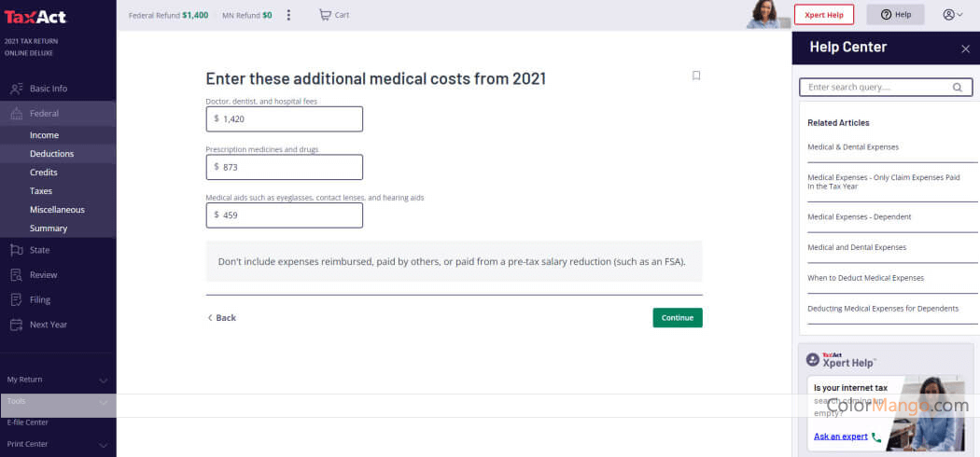Open the shopping Cart icon
The width and height of the screenshot is (980, 457).
coord(325,15)
